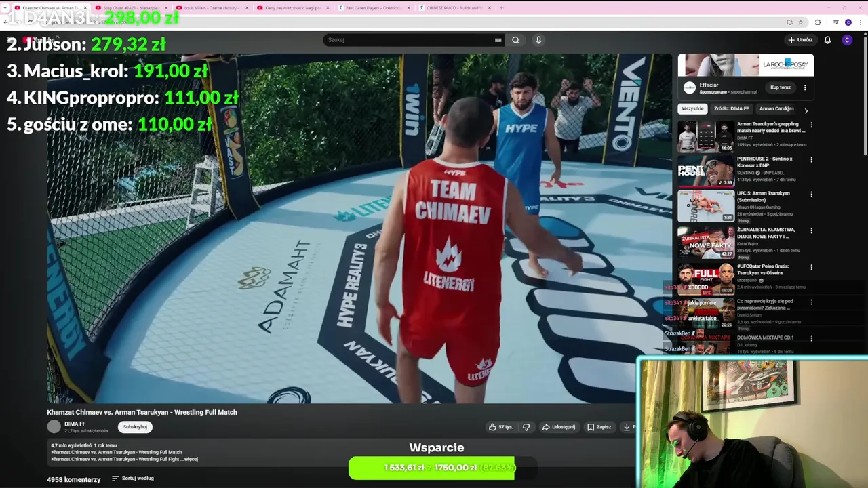The width and height of the screenshot is (868, 488).
Task: Click the Zapisz save button
Action: click(x=599, y=427)
